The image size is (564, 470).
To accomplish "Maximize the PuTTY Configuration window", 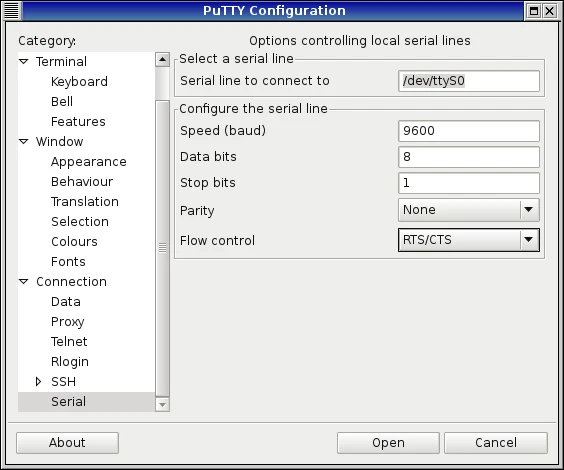I will [x=534, y=11].
